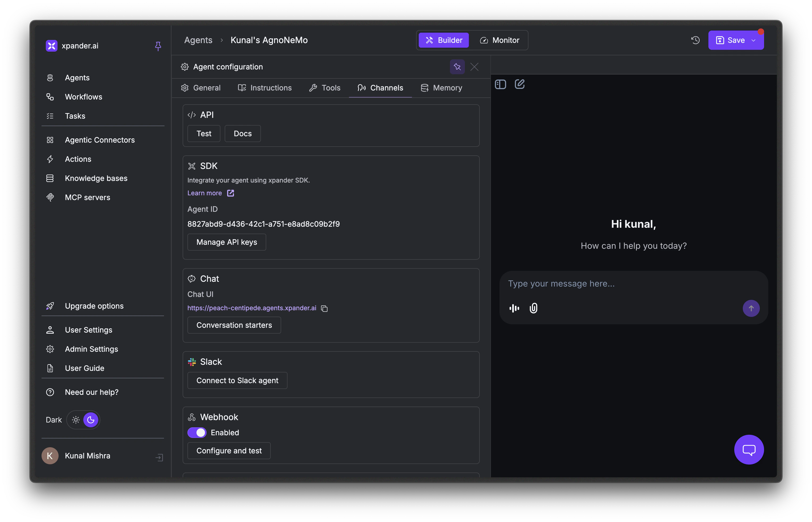Screen dimensions: 812x522
Task: Disable the Webhook channel
Action: (197, 433)
